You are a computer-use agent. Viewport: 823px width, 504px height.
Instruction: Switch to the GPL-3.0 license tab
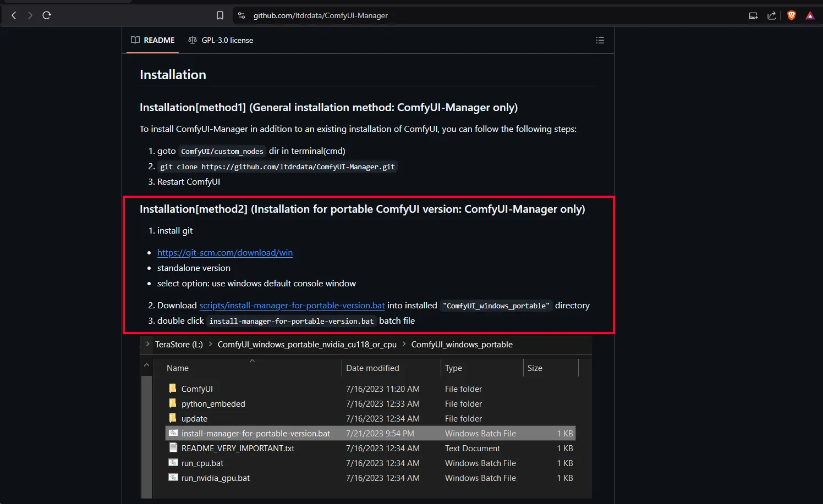[x=221, y=40]
